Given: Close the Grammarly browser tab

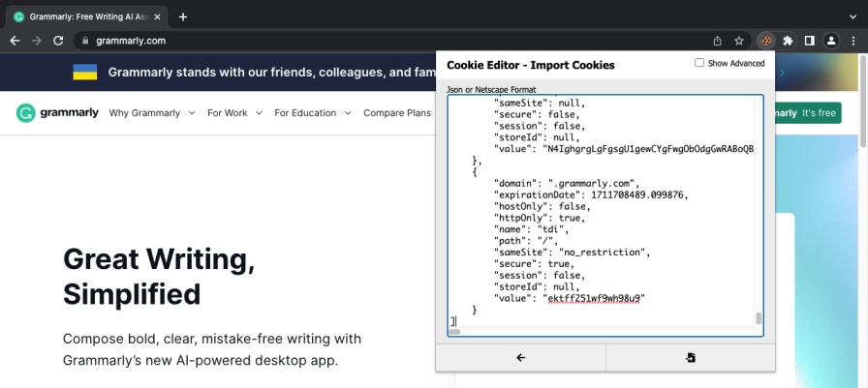Looking at the screenshot, I should tap(157, 16).
